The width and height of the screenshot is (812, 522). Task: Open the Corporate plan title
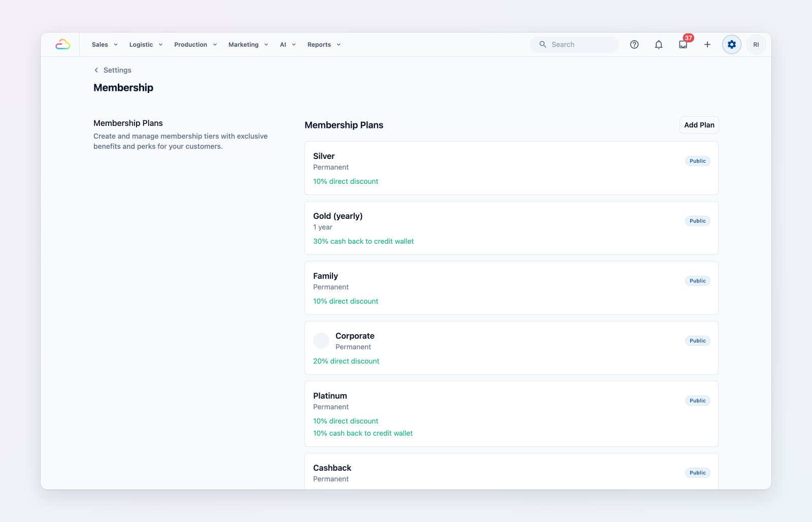point(355,336)
